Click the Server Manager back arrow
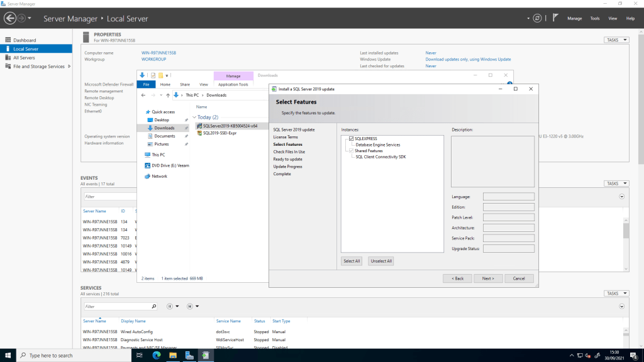Image resolution: width=644 pixels, height=362 pixels. (9, 18)
